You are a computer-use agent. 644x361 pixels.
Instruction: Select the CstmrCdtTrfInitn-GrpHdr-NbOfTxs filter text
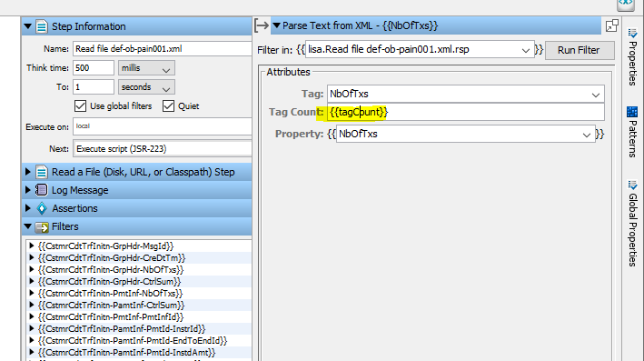pyautogui.click(x=111, y=270)
